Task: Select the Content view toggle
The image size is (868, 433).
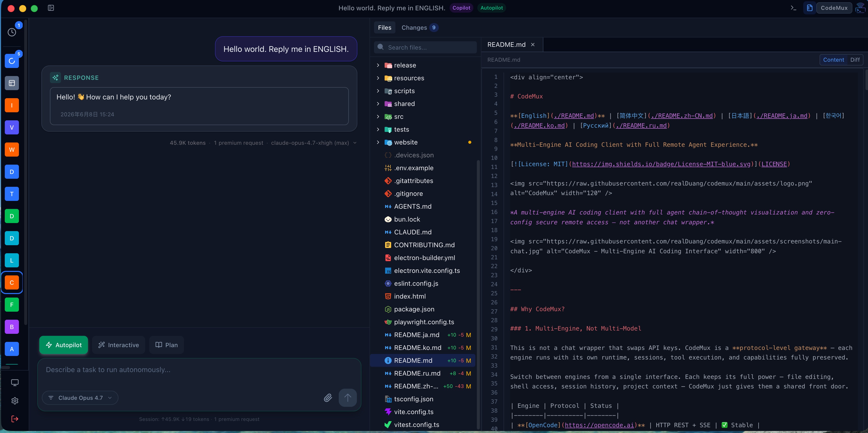Action: (833, 60)
